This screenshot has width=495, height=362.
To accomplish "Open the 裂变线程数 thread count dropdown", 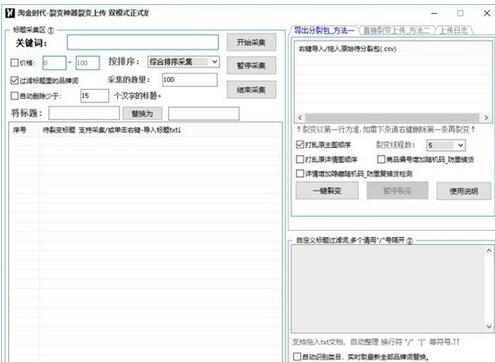I will coord(446,145).
